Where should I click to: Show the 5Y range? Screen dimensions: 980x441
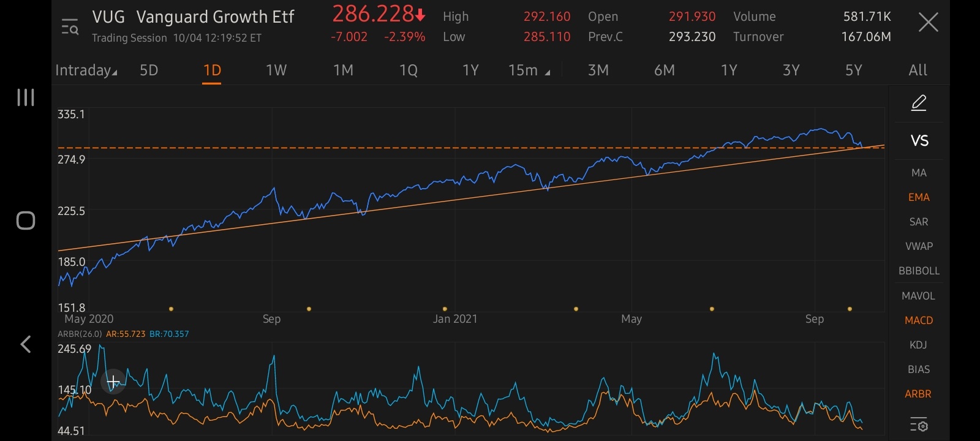click(854, 70)
